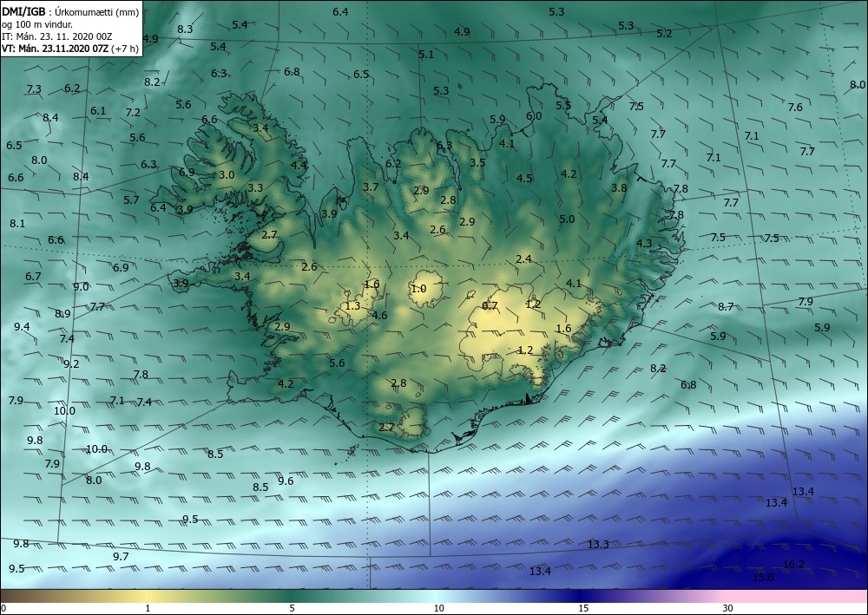Viewport: 868px width, 615px height.
Task: Click the 2.4 value in the highlands
Action: (x=523, y=258)
